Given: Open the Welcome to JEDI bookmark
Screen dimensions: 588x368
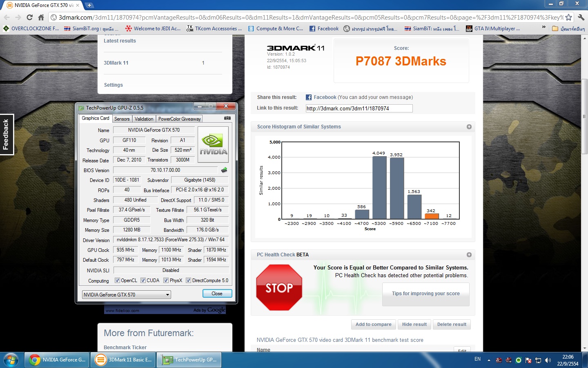Looking at the screenshot, I should pyautogui.click(x=153, y=29).
